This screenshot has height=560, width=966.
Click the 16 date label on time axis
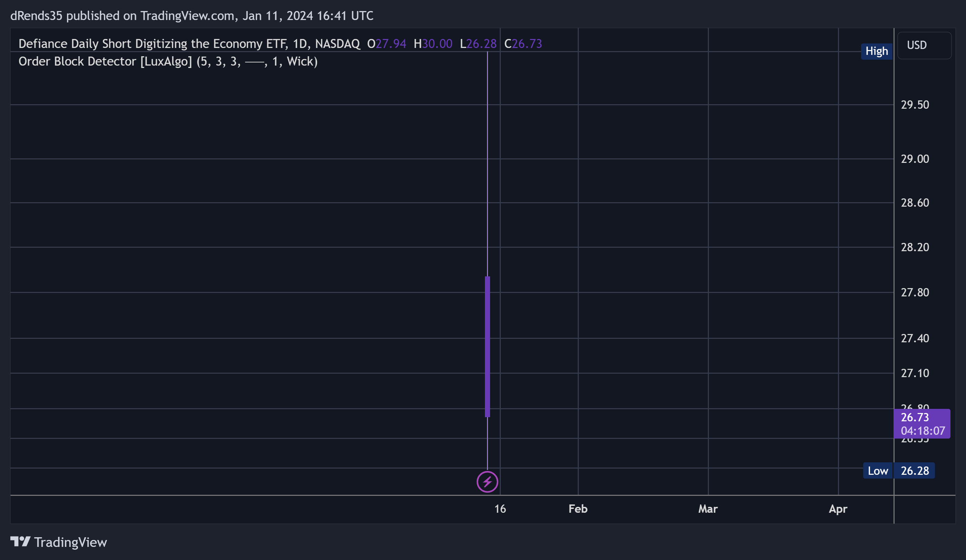[x=500, y=509]
